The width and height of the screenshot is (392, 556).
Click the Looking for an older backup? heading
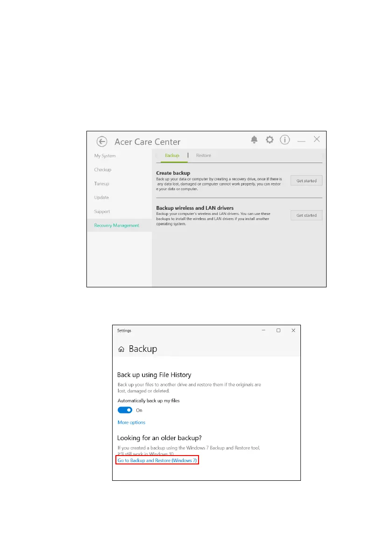pos(159,438)
